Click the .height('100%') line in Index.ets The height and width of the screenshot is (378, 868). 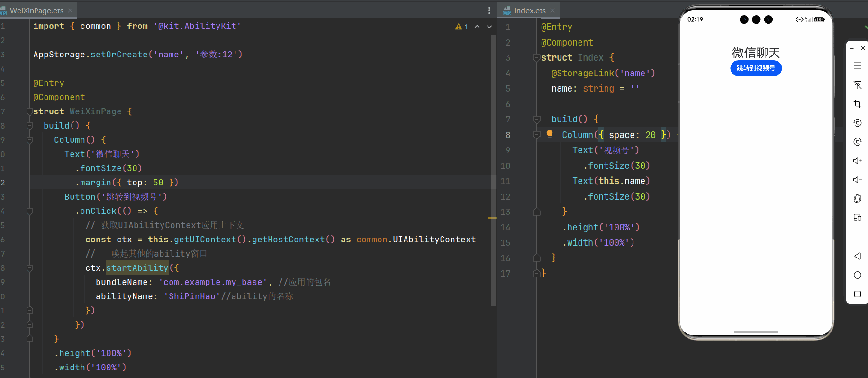(x=601, y=227)
